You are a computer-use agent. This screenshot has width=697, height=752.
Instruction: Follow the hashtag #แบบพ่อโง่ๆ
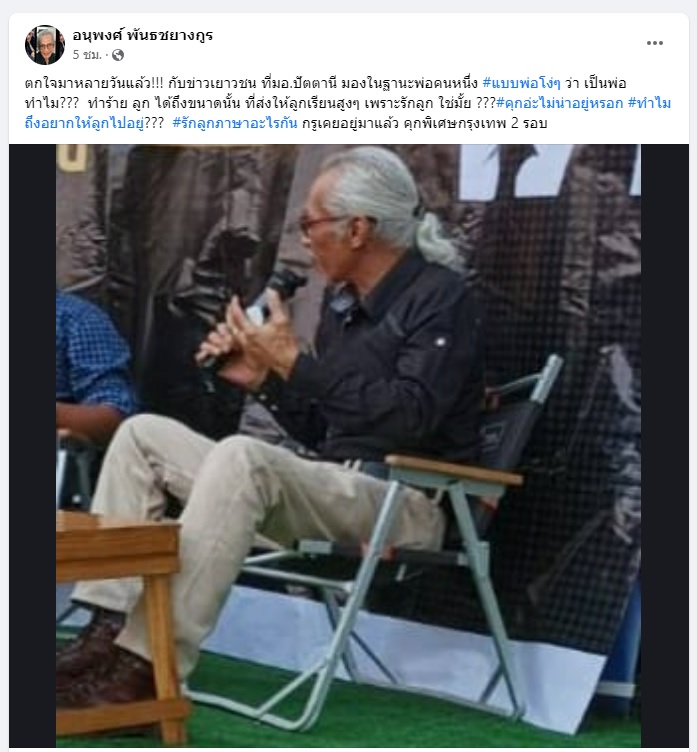[521, 83]
